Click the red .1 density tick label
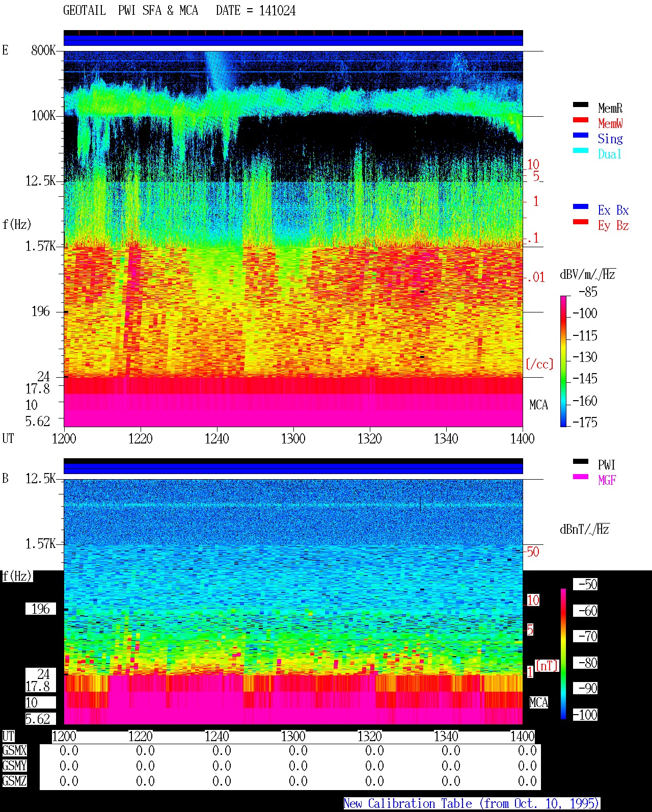This screenshot has height=812, width=652. pyautogui.click(x=533, y=238)
